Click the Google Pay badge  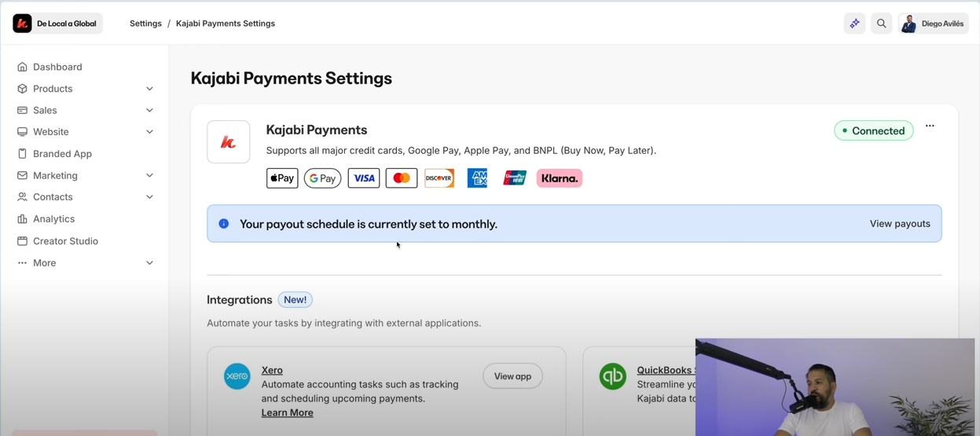coord(322,178)
